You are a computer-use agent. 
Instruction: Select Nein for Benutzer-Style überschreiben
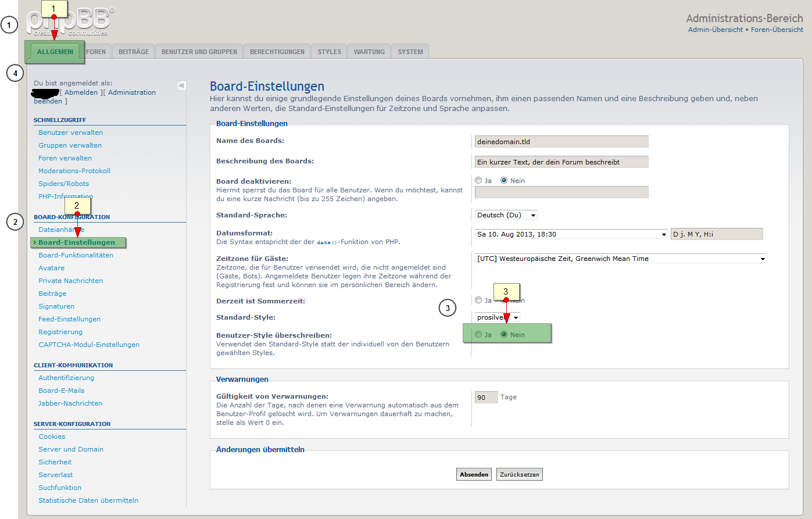(x=504, y=334)
